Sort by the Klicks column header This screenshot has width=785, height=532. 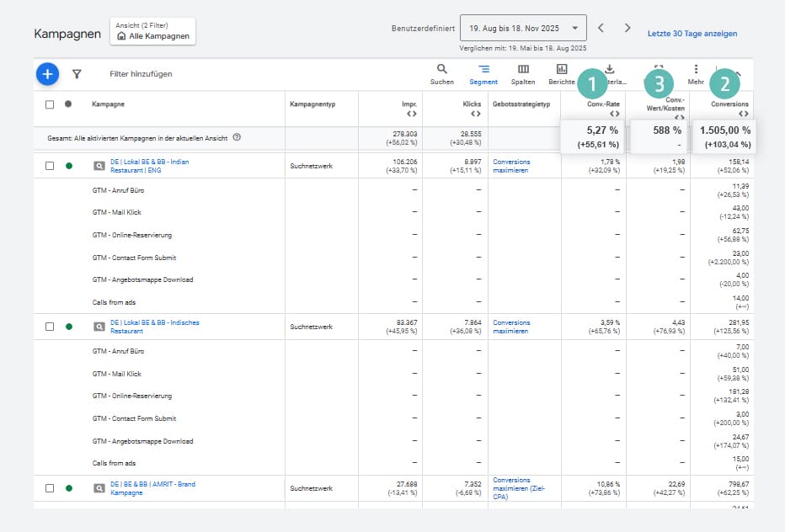tap(472, 104)
